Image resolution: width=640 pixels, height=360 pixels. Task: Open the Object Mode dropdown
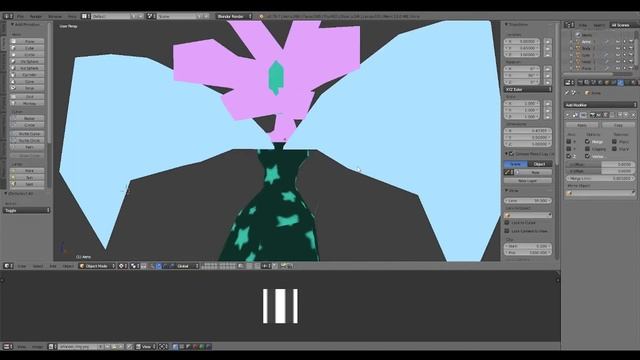pyautogui.click(x=97, y=266)
